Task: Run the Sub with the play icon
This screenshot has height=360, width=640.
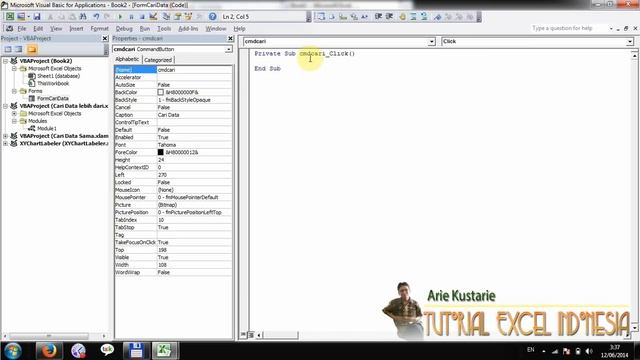Action: [120, 17]
